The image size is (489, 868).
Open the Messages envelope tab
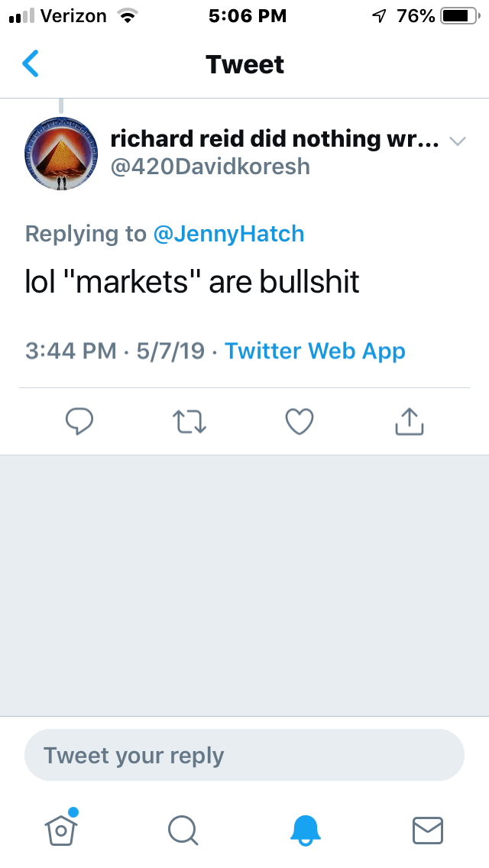[427, 829]
